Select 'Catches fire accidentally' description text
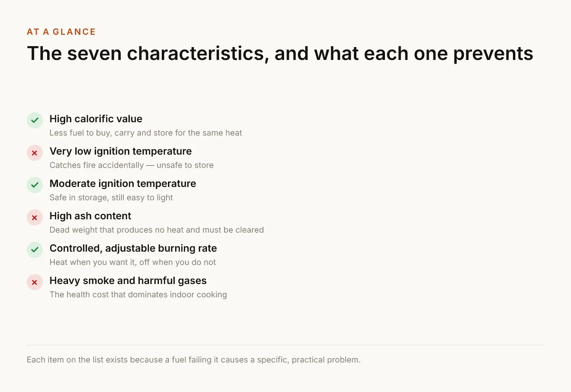Viewport: 571px width, 392px height. point(131,165)
